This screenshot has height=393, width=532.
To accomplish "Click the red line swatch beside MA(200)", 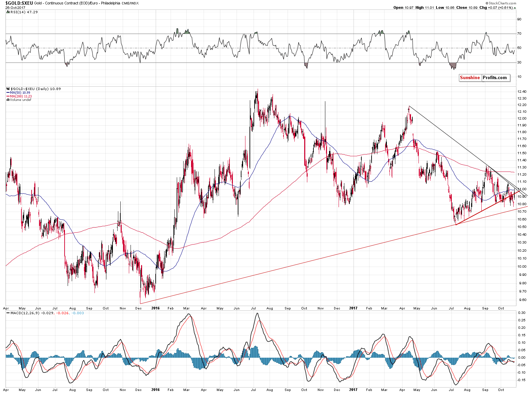I will [x=8, y=96].
